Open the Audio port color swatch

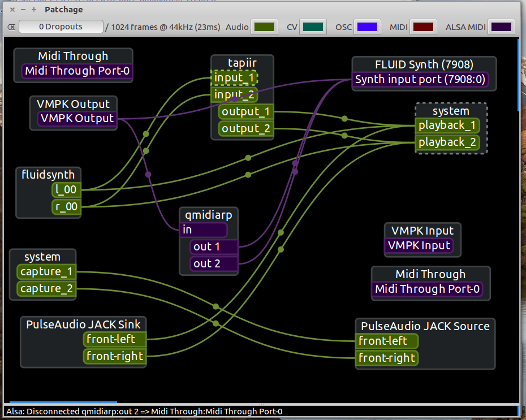264,27
